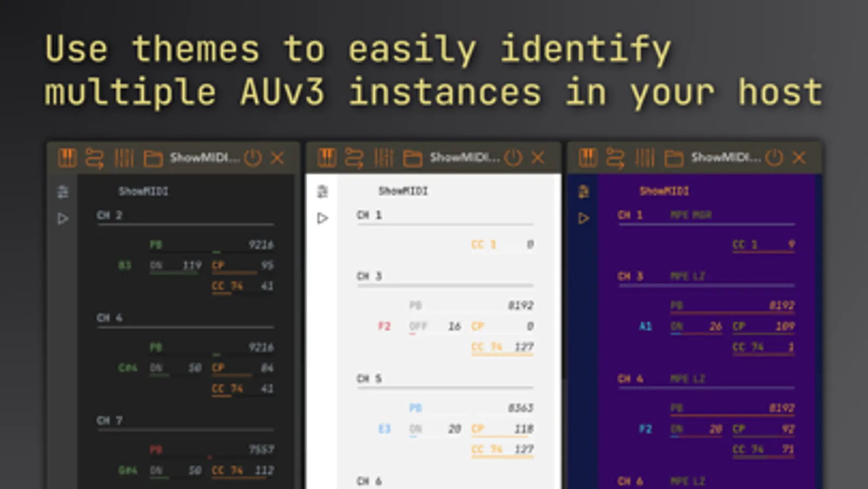
Task: Open folder icon in dark-theme window toolbar
Action: click(x=153, y=159)
